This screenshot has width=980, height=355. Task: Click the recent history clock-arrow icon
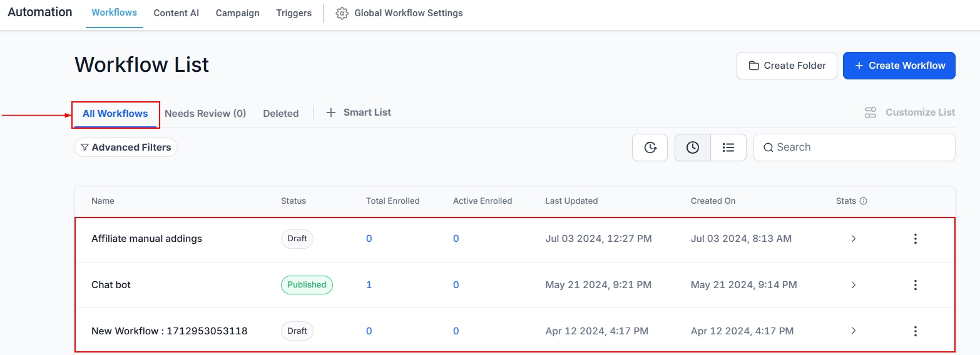click(650, 147)
